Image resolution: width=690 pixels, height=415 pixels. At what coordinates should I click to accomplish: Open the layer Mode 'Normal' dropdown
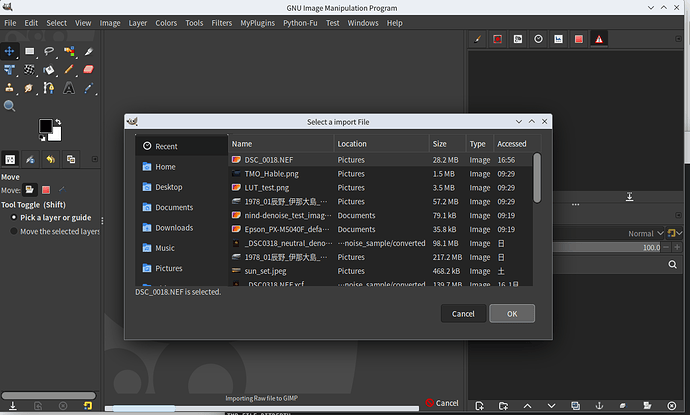point(646,233)
